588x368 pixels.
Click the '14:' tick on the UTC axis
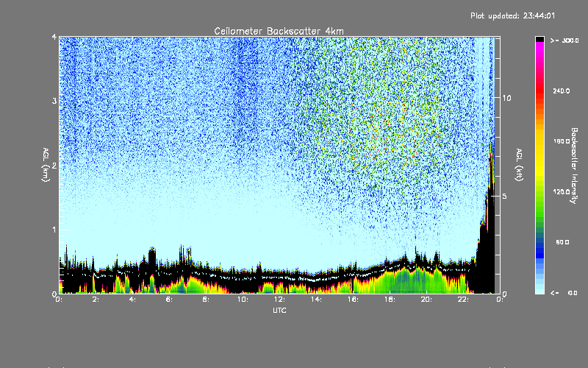point(317,300)
